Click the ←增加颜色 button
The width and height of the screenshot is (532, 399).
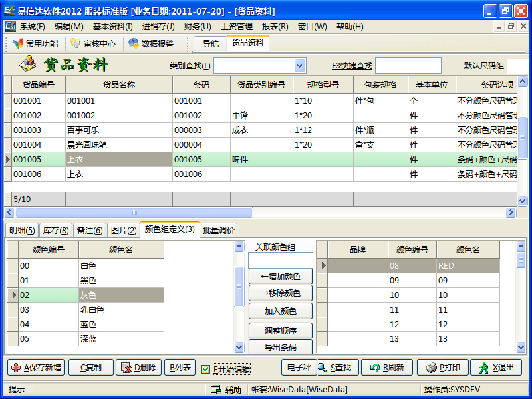click(280, 276)
